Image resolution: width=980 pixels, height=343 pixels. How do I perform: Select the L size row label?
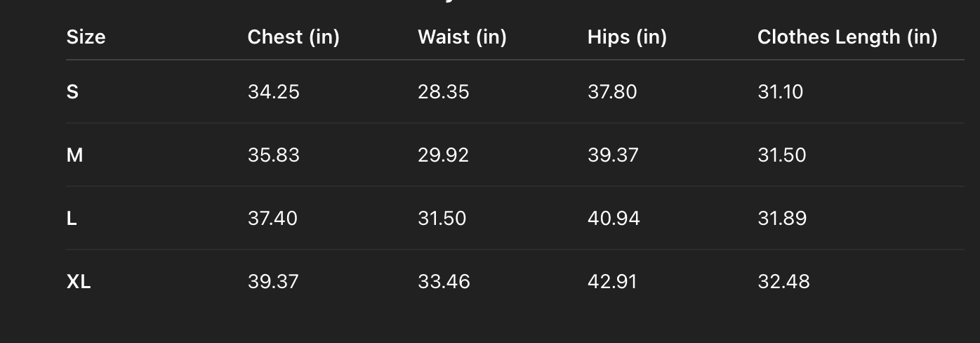72,219
